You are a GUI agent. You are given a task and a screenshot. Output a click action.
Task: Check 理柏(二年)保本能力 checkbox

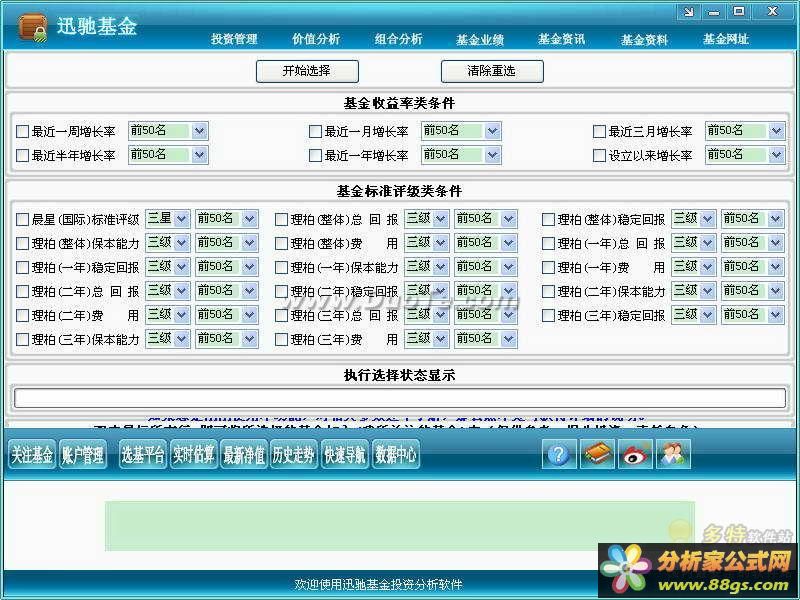(x=548, y=291)
